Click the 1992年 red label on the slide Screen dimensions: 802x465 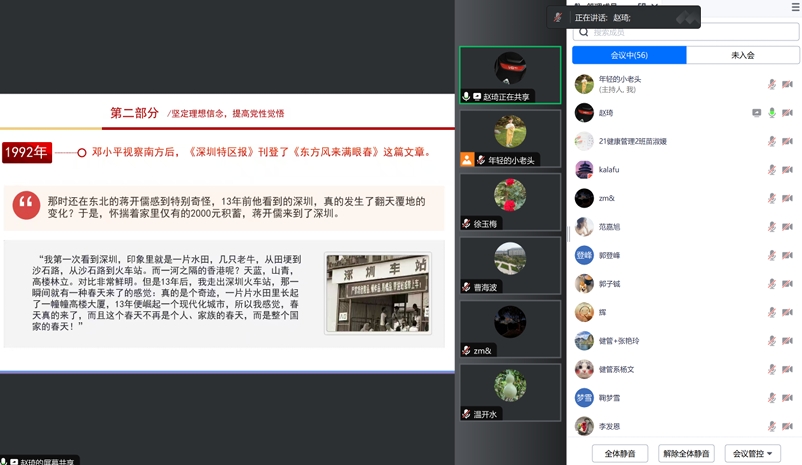27,152
